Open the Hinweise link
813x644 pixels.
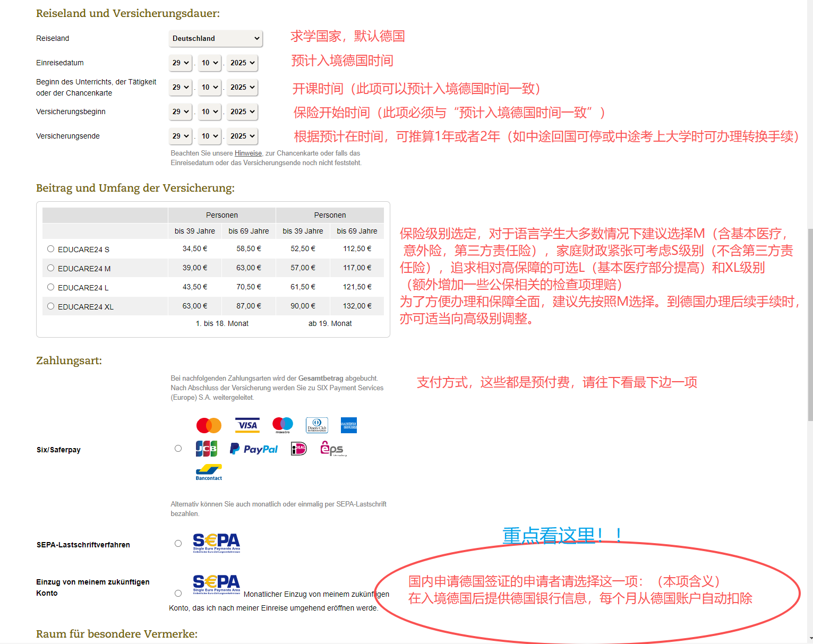point(248,153)
